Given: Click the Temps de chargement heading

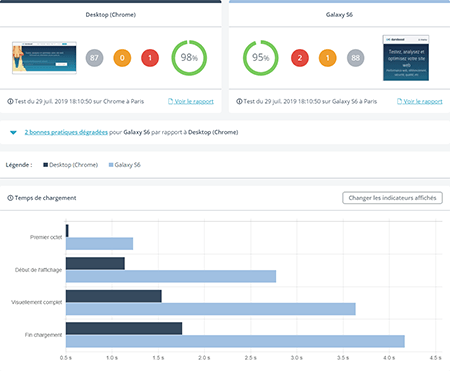Looking at the screenshot, I should (45, 198).
